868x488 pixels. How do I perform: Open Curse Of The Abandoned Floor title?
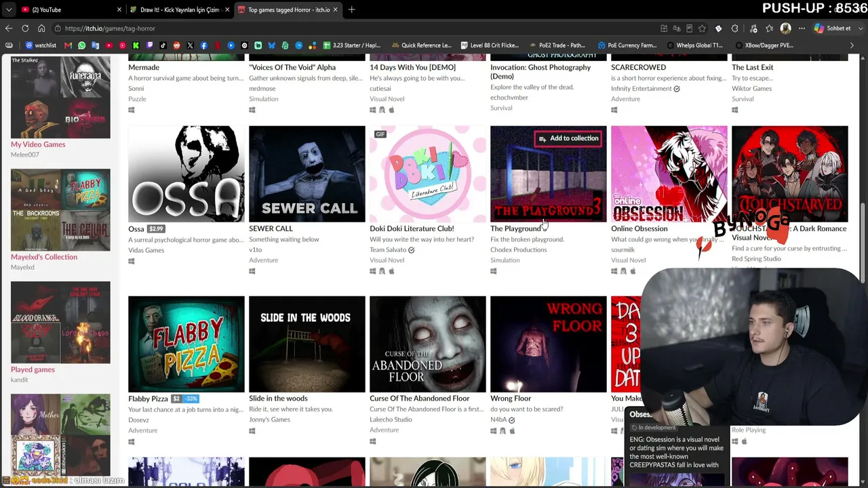coord(420,399)
